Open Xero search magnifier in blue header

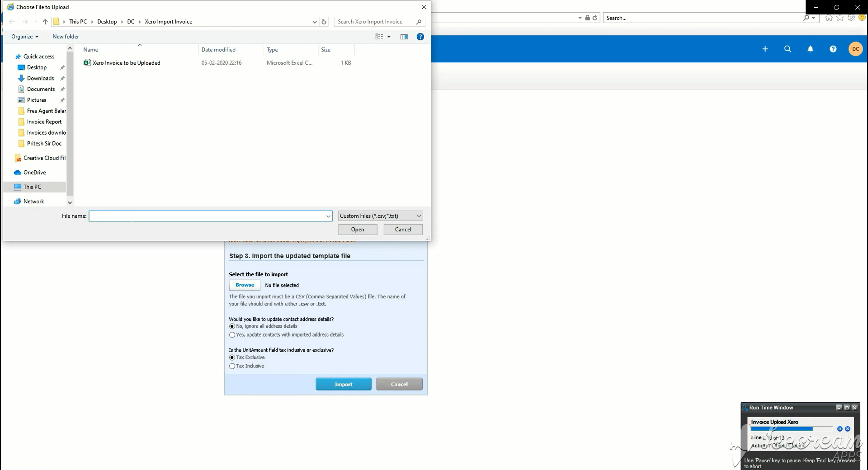tap(788, 49)
